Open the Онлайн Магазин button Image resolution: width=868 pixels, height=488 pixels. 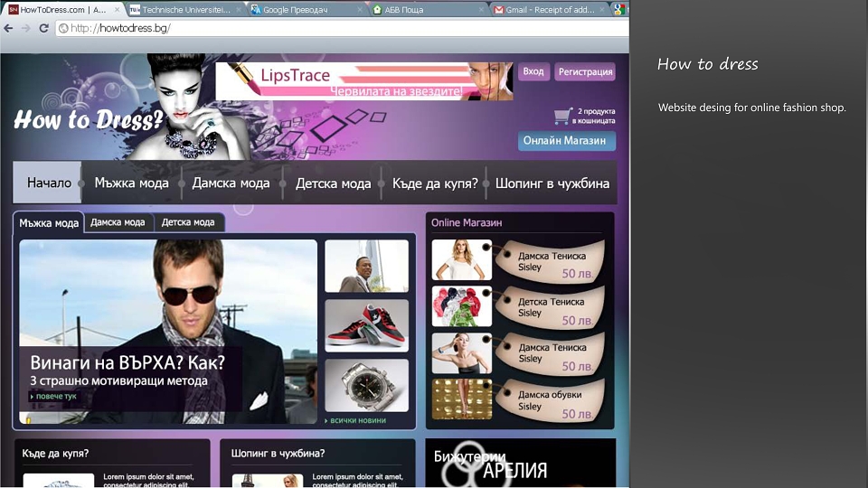click(x=566, y=141)
